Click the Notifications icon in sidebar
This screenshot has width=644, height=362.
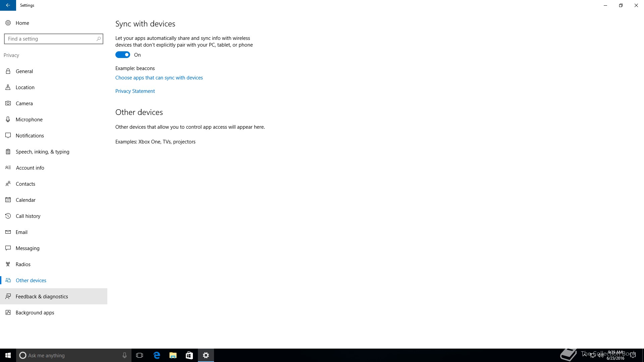point(8,135)
